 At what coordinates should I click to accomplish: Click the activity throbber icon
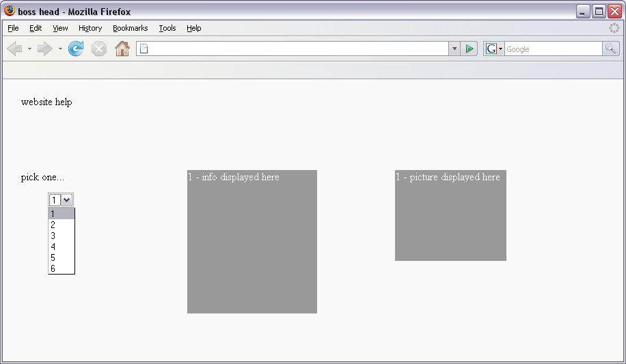pyautogui.click(x=614, y=28)
